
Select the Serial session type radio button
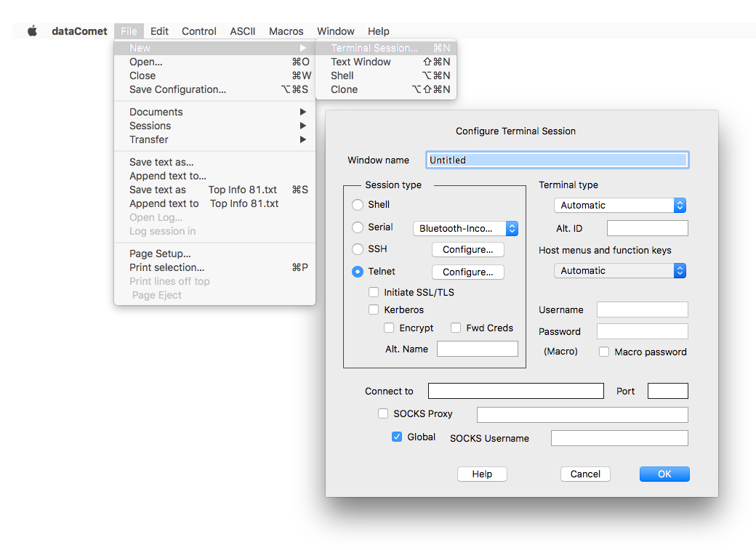tap(357, 227)
